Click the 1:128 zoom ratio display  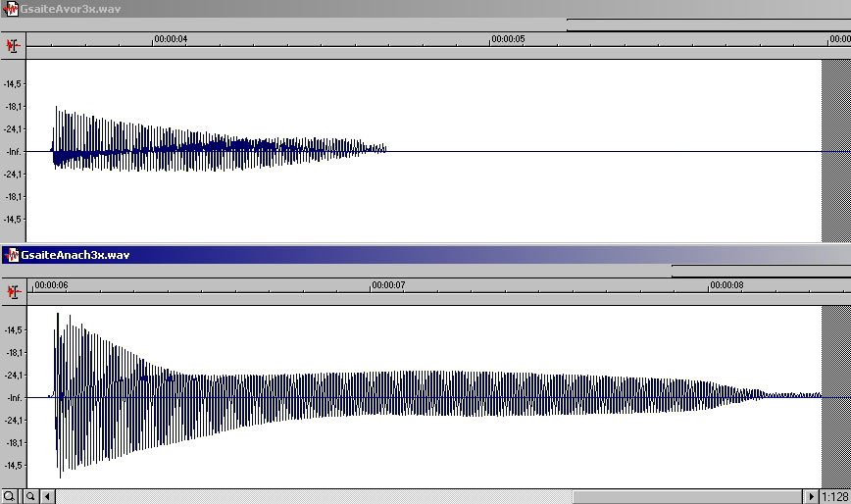pos(834,496)
